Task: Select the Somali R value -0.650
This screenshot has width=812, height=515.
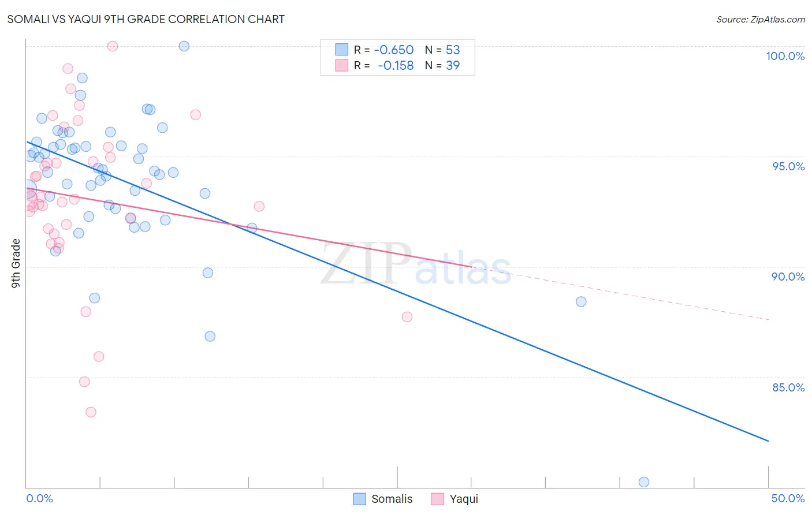Action: 394,50
